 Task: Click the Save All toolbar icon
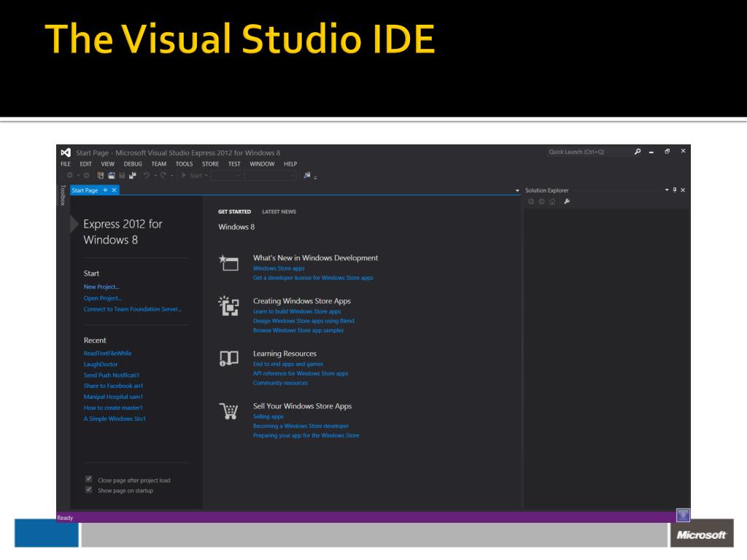[x=133, y=175]
